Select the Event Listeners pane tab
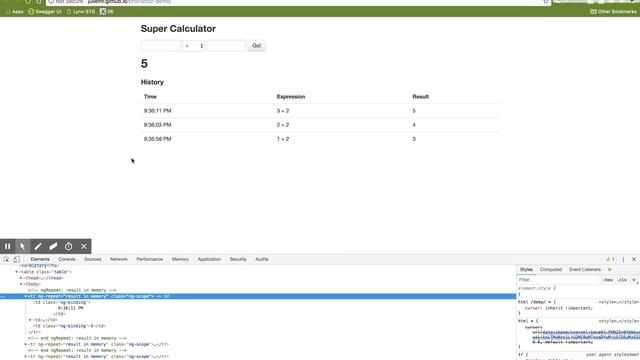Viewport: 640px width, 360px height. pos(585,269)
